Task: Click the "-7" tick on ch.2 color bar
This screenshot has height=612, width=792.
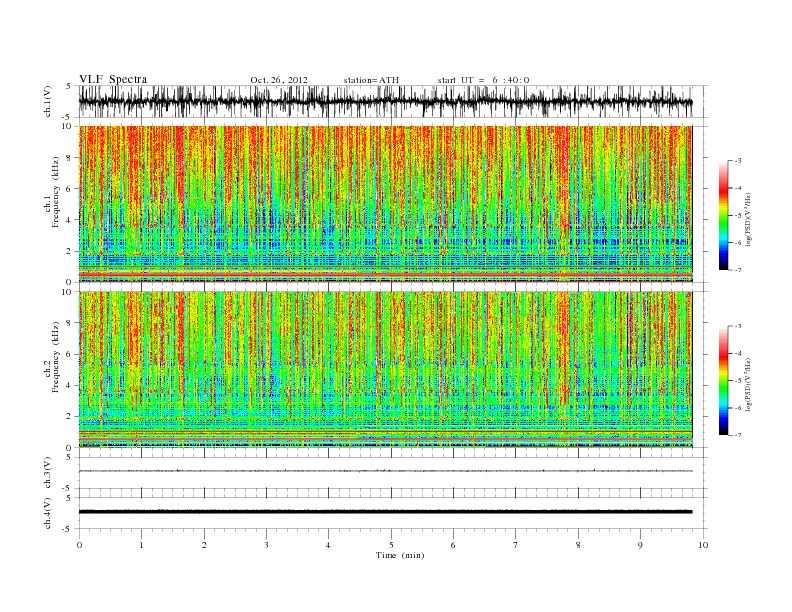Action: click(x=737, y=435)
